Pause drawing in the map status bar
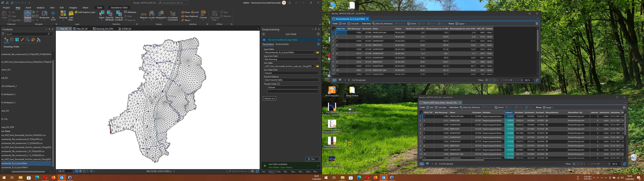Image resolution: width=644 pixels, height=181 pixels. pyautogui.click(x=253, y=171)
